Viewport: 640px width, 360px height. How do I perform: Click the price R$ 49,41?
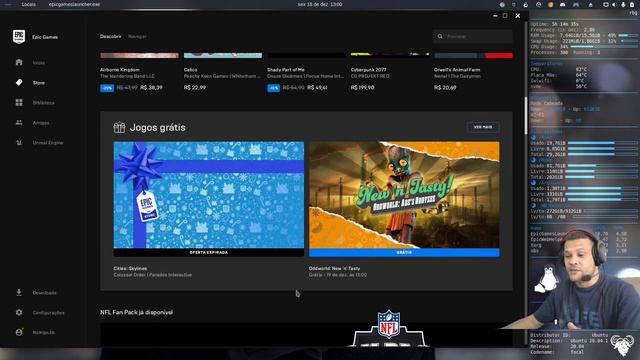pyautogui.click(x=317, y=87)
